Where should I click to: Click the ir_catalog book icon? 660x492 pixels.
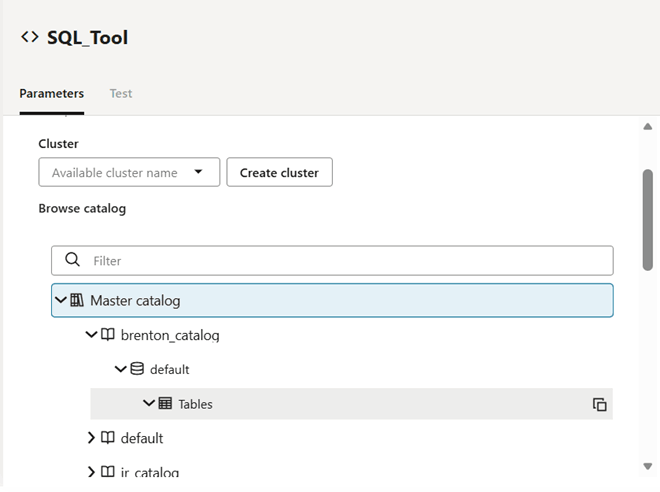click(108, 471)
